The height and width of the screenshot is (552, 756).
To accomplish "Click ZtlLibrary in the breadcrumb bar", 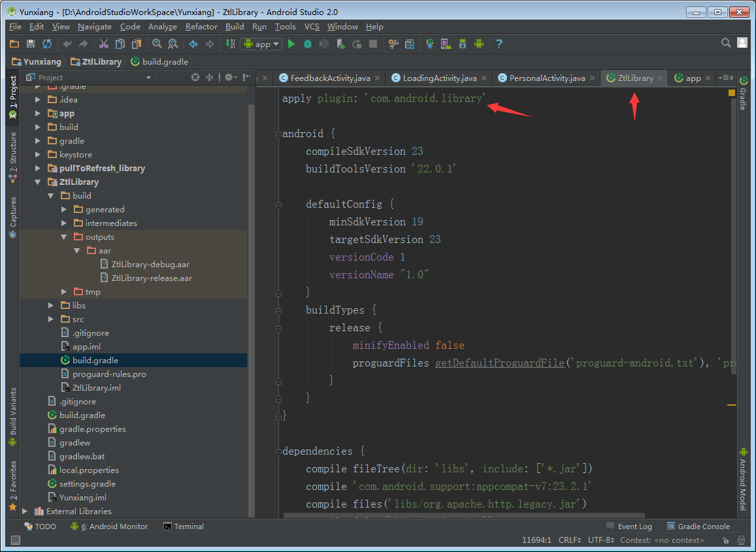I will coord(96,61).
